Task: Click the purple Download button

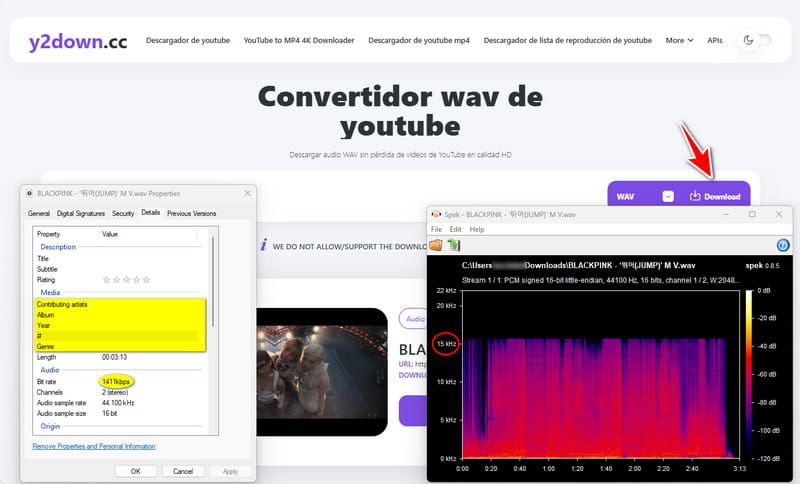Action: (715, 196)
